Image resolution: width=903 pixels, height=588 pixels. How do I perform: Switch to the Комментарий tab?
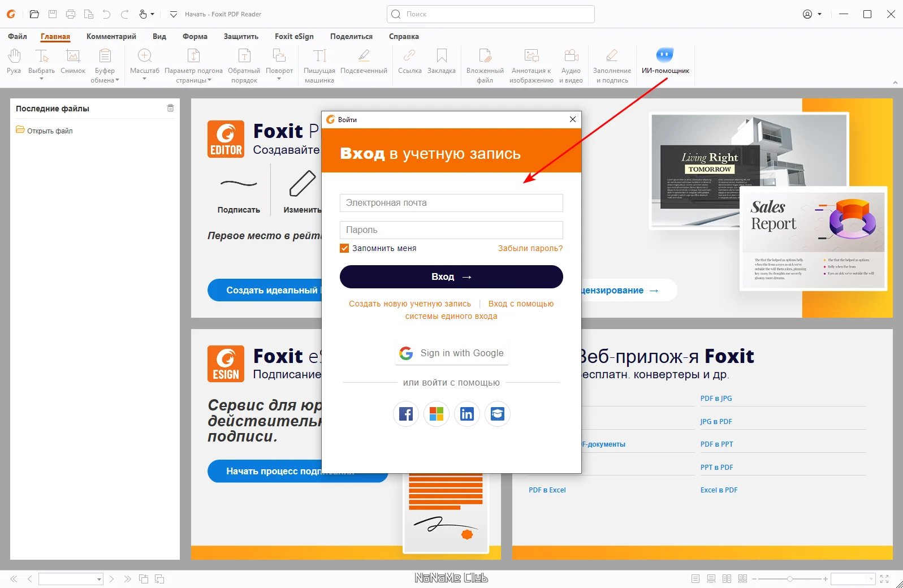(111, 36)
